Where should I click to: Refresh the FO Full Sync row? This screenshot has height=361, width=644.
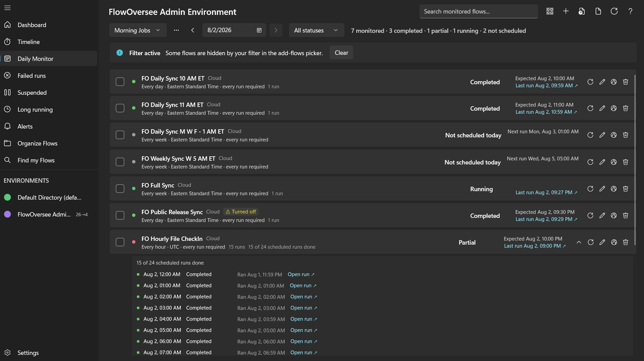(x=591, y=189)
